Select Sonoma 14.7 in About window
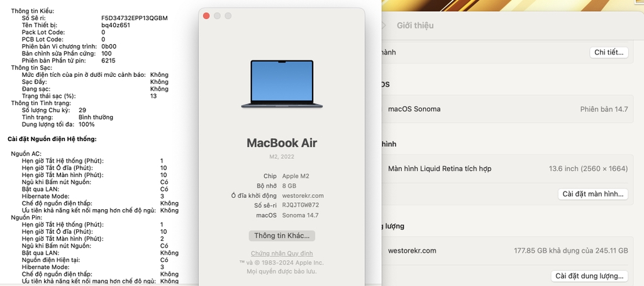Image resolution: width=644 pixels, height=286 pixels. coord(300,215)
